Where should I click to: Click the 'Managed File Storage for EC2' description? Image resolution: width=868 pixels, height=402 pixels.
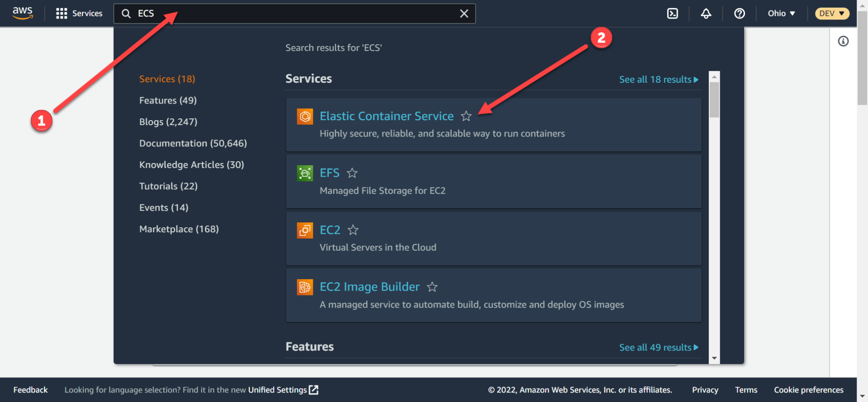coord(382,191)
